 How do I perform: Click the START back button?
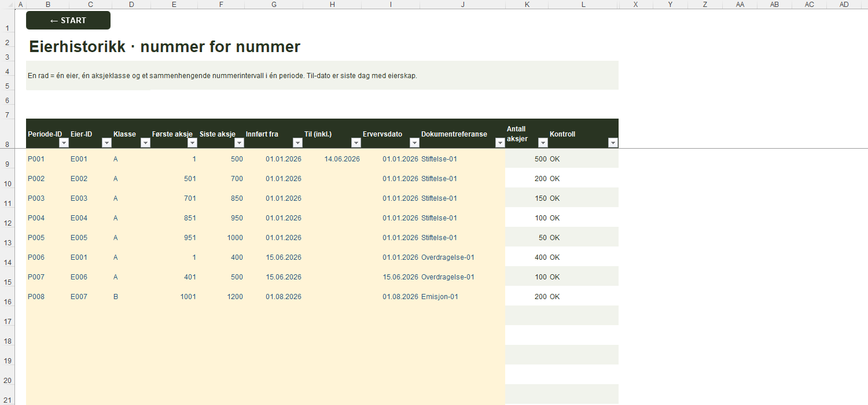coord(68,20)
